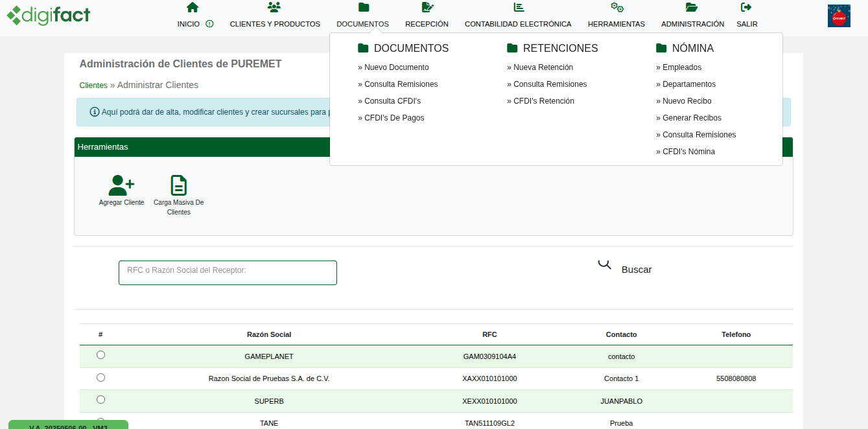The width and height of the screenshot is (868, 429).
Task: Select the SUPERB row radio button
Action: tap(100, 399)
